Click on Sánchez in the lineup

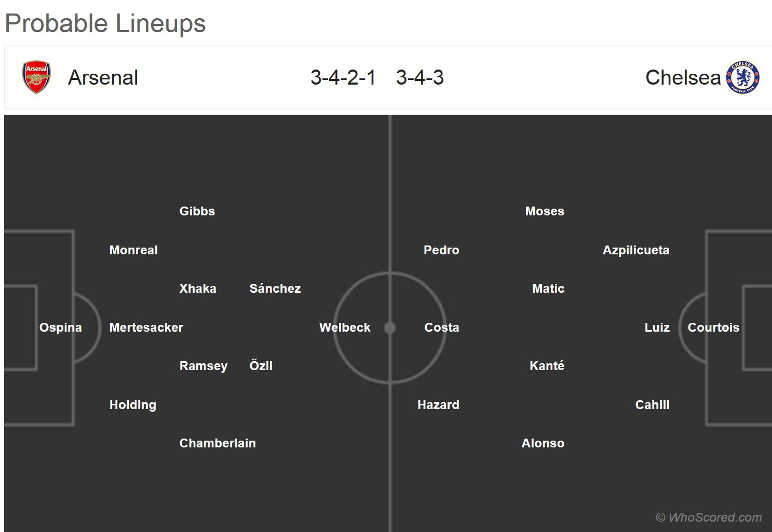pyautogui.click(x=275, y=289)
